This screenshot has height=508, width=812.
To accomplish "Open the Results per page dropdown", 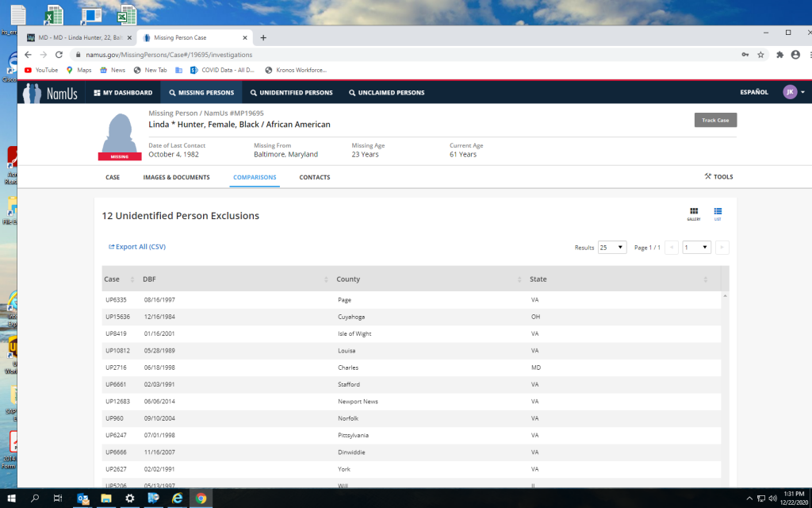I will (611, 248).
